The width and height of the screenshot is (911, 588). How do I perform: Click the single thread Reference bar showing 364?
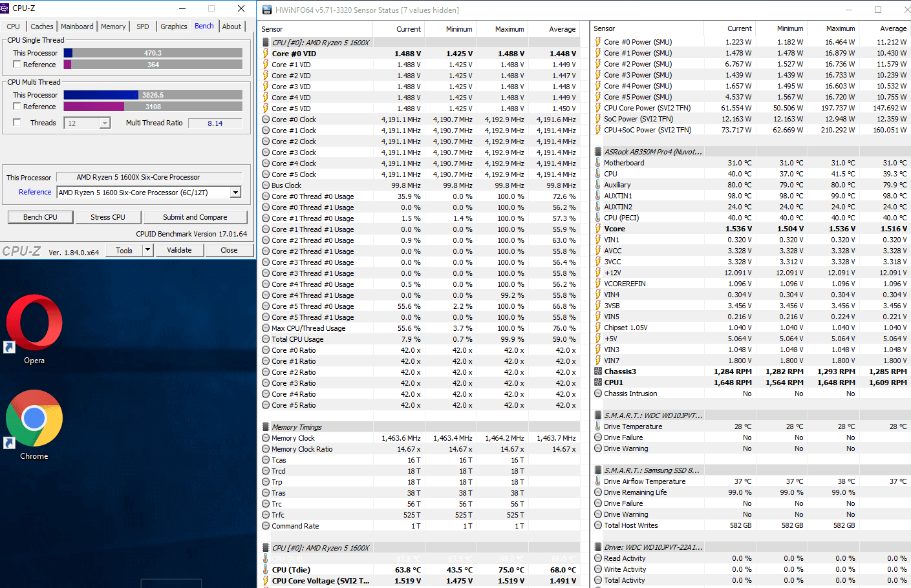[x=153, y=65]
